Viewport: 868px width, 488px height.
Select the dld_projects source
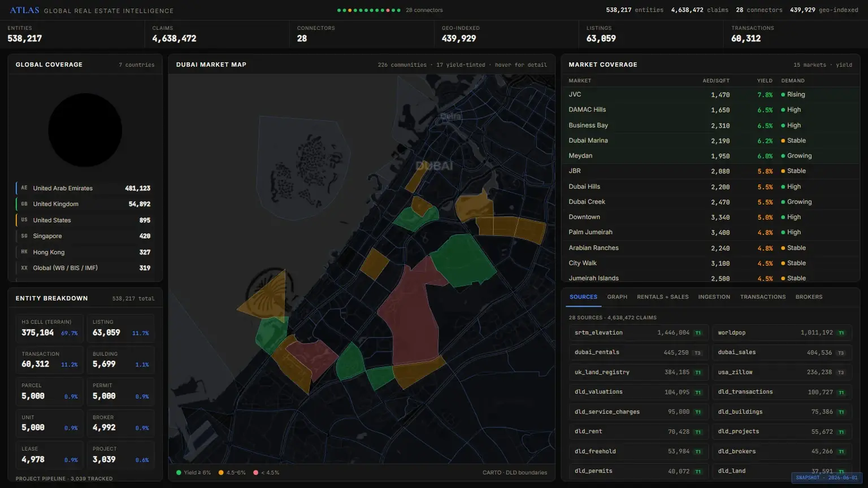782,432
